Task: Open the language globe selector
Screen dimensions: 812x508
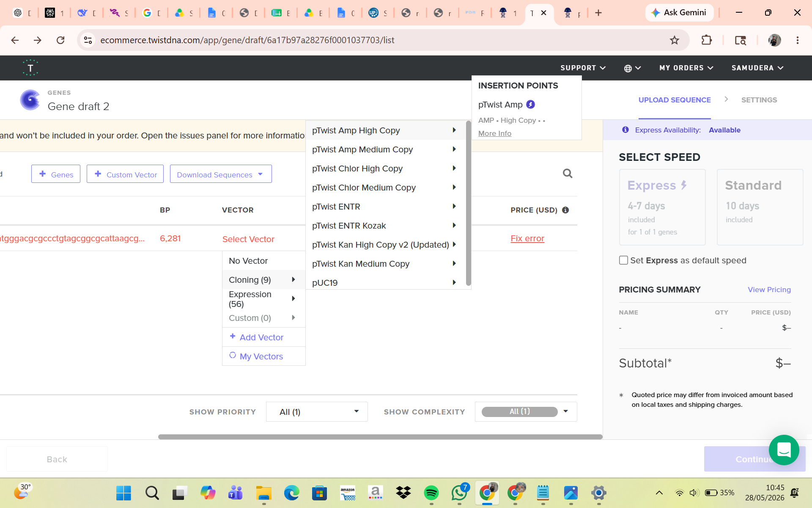Action: (x=632, y=68)
